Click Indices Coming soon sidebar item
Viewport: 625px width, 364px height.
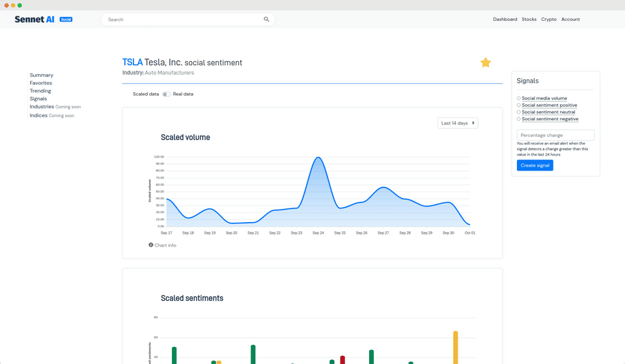[x=52, y=116]
